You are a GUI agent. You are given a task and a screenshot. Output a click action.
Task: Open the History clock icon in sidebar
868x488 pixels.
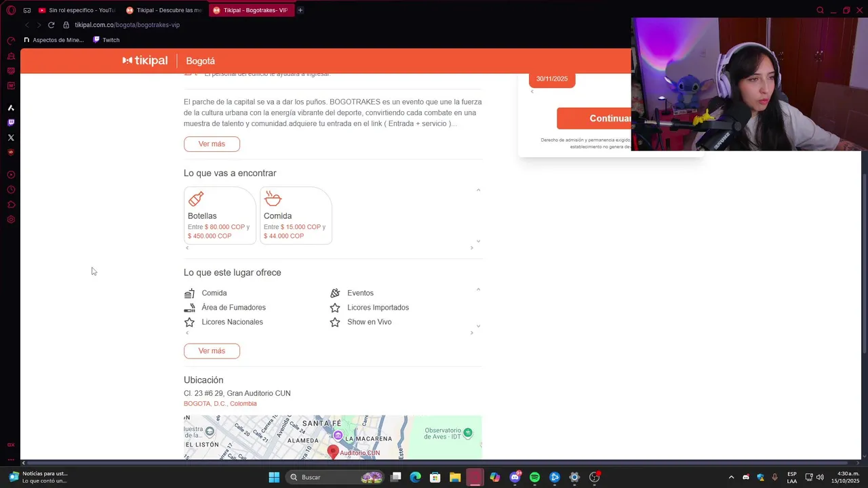(x=11, y=190)
